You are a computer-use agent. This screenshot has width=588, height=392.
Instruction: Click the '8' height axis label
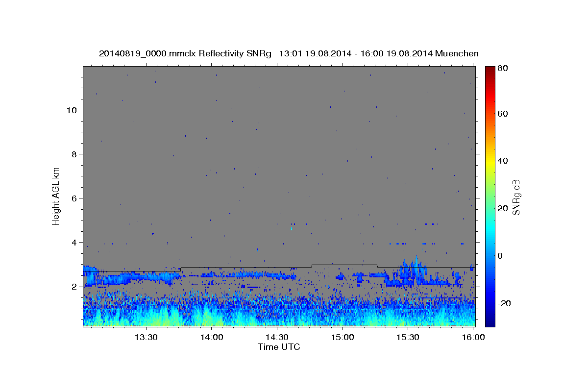click(74, 154)
